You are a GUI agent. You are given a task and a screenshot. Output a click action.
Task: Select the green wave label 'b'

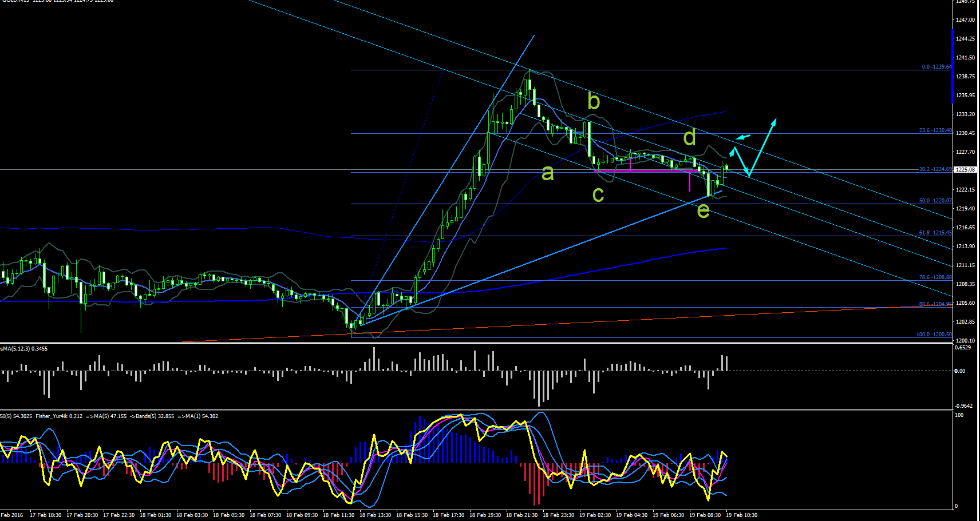click(594, 101)
